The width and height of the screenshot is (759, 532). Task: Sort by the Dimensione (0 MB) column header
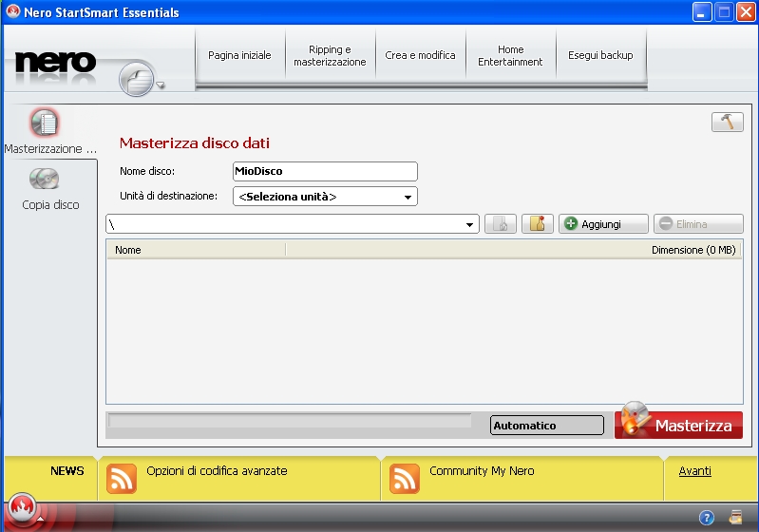click(x=514, y=250)
